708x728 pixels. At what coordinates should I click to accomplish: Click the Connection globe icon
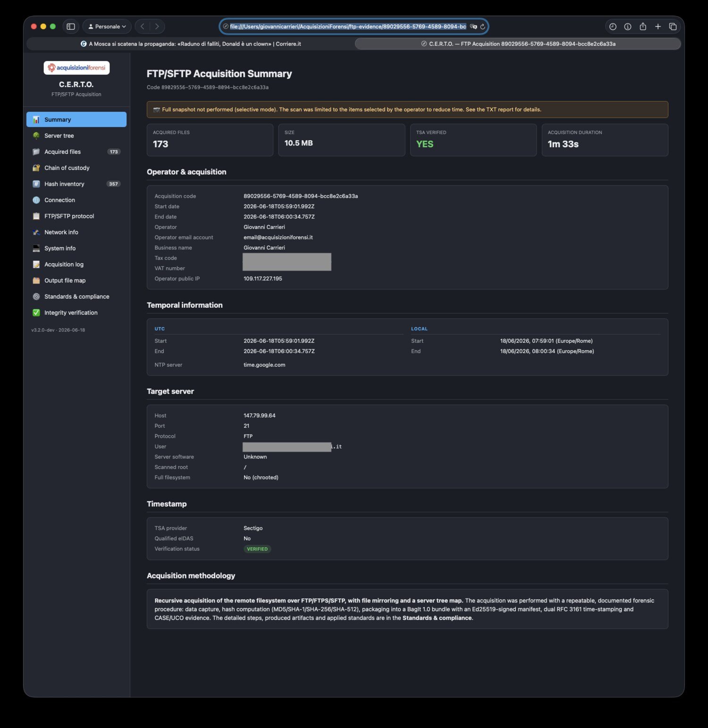[36, 200]
